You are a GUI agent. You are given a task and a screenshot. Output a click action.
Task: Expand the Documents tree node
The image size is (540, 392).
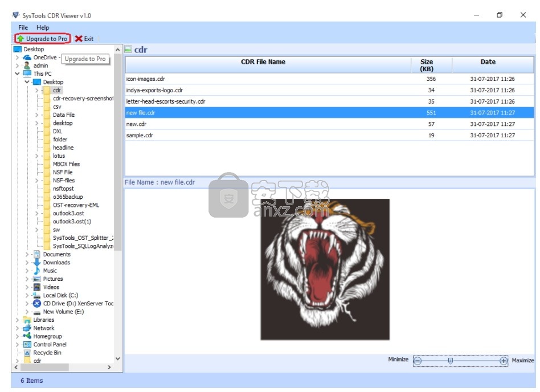[27, 255]
